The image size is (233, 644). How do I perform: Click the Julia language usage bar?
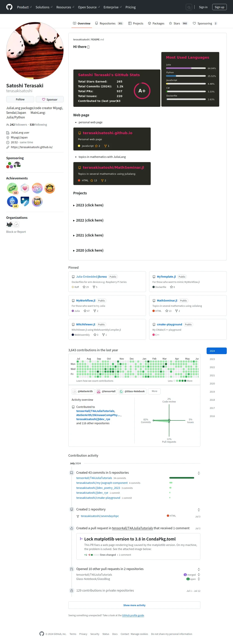(186, 68)
